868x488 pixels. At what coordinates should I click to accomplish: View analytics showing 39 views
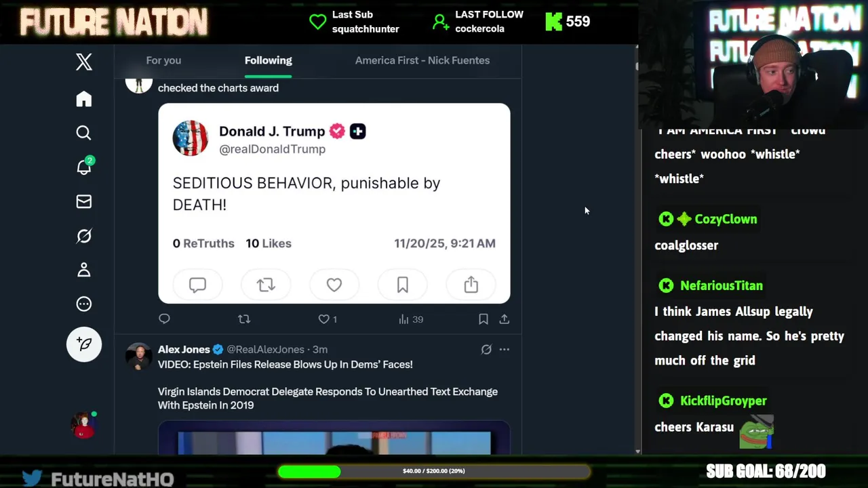411,319
